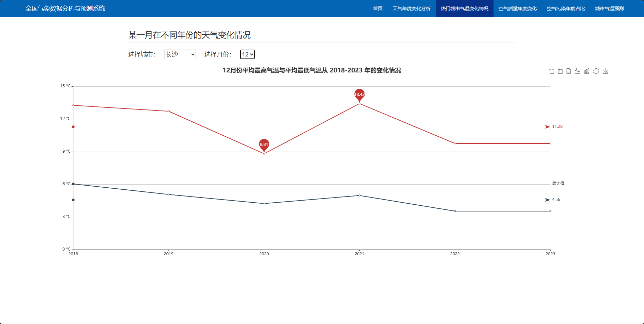Open the 选择月份 dropdown showing 12
This screenshot has width=644, height=324.
tap(247, 54)
